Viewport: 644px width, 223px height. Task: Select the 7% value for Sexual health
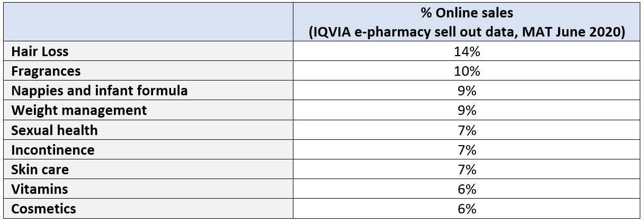(x=468, y=130)
